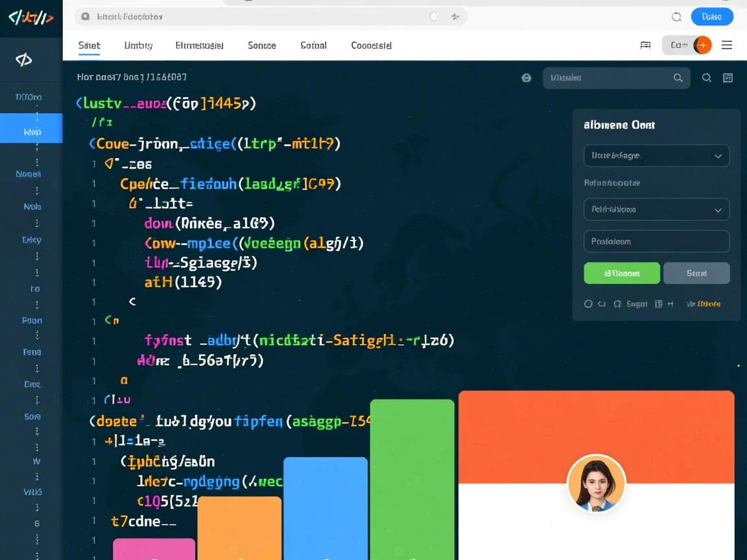
Task: Click the green bar in the chart
Action: 412,478
